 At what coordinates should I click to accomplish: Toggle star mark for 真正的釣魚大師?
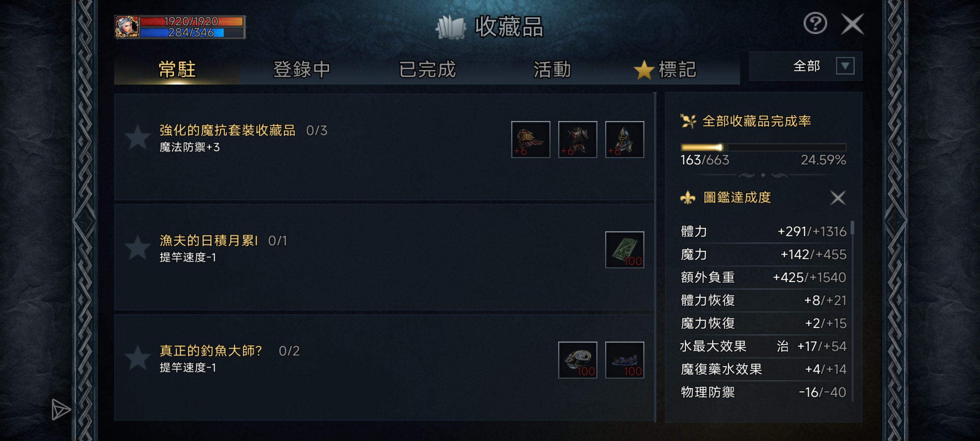click(x=137, y=359)
